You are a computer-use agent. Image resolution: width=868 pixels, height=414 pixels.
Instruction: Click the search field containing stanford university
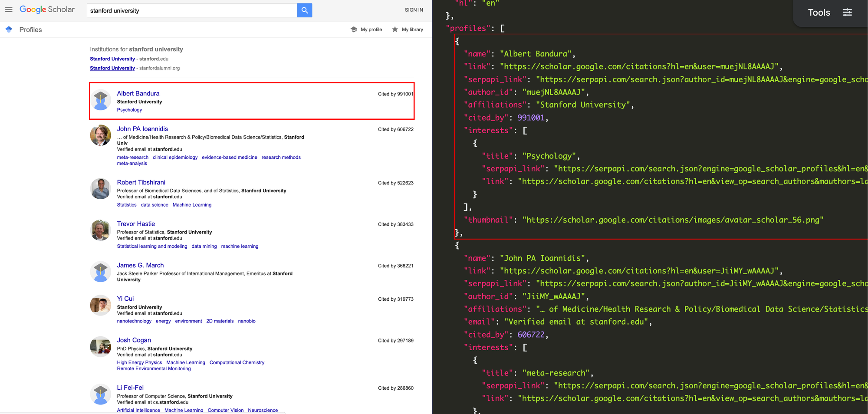pos(192,10)
